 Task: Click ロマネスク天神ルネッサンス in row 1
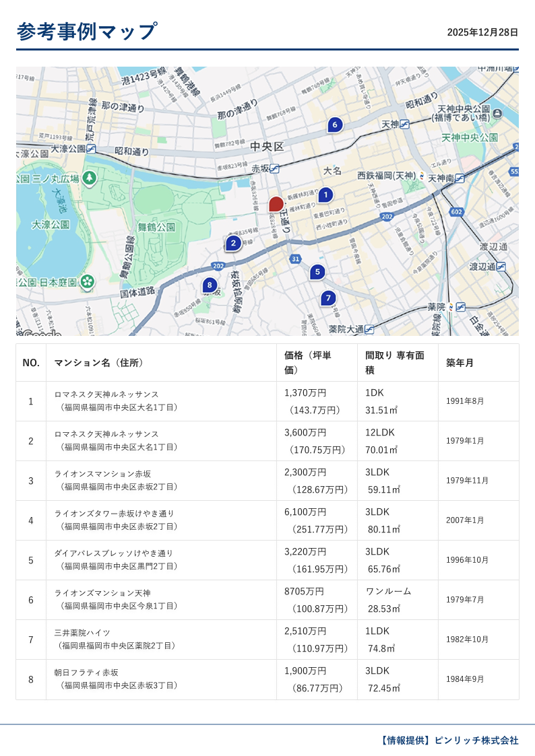click(106, 394)
